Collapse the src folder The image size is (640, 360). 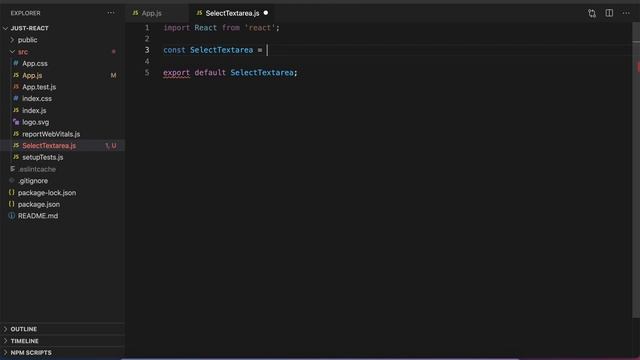[23, 52]
